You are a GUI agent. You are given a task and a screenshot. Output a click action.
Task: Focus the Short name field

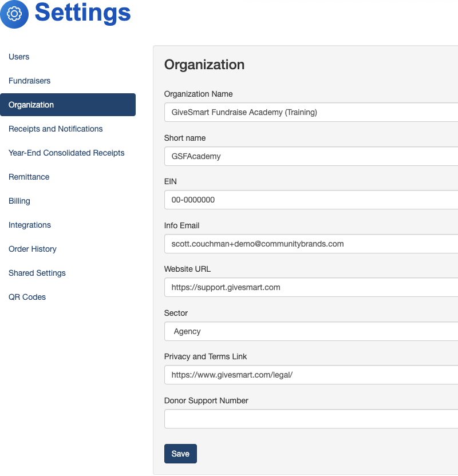coord(311,156)
